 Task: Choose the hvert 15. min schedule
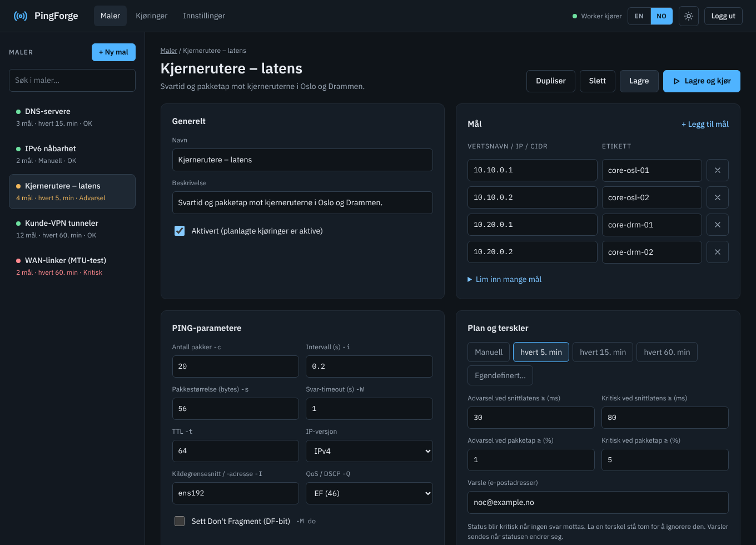pos(603,352)
